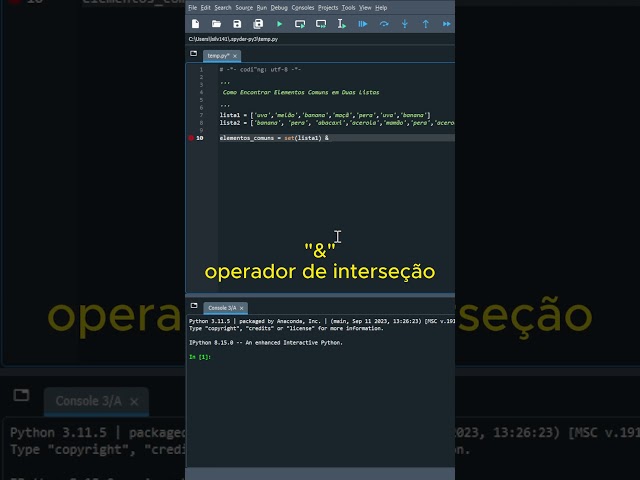Create a new file with toolbar icon
This screenshot has height=480, width=640.
coord(196,24)
